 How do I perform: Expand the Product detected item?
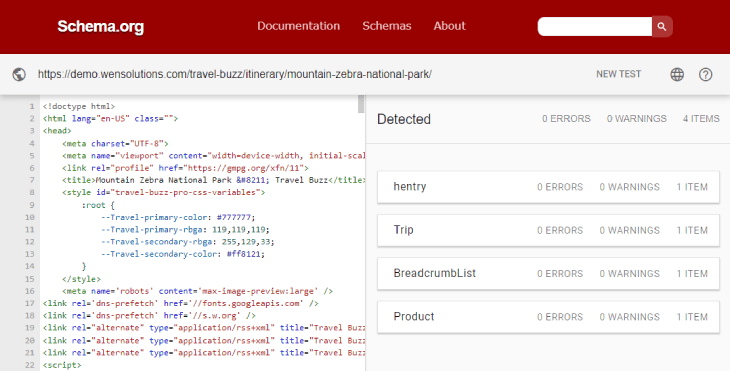click(x=548, y=317)
